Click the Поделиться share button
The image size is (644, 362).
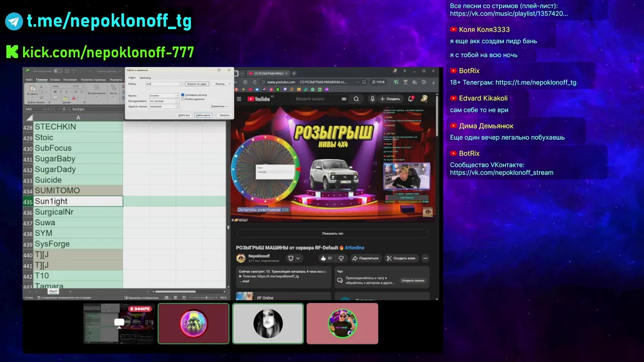[365, 258]
